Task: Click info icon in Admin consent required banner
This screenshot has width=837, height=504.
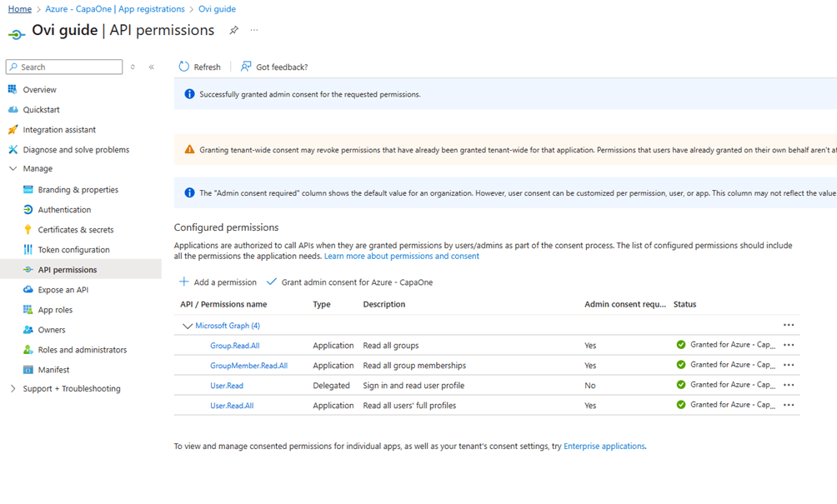Action: (189, 192)
